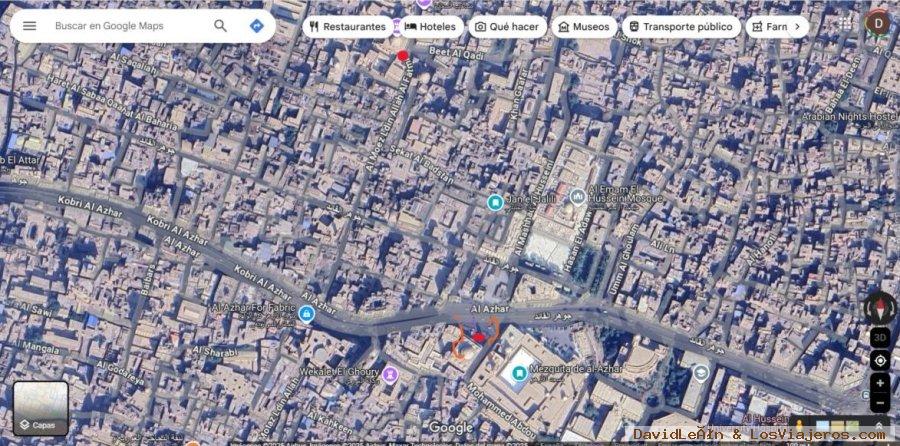Select the Qué hacer chip

point(507,26)
